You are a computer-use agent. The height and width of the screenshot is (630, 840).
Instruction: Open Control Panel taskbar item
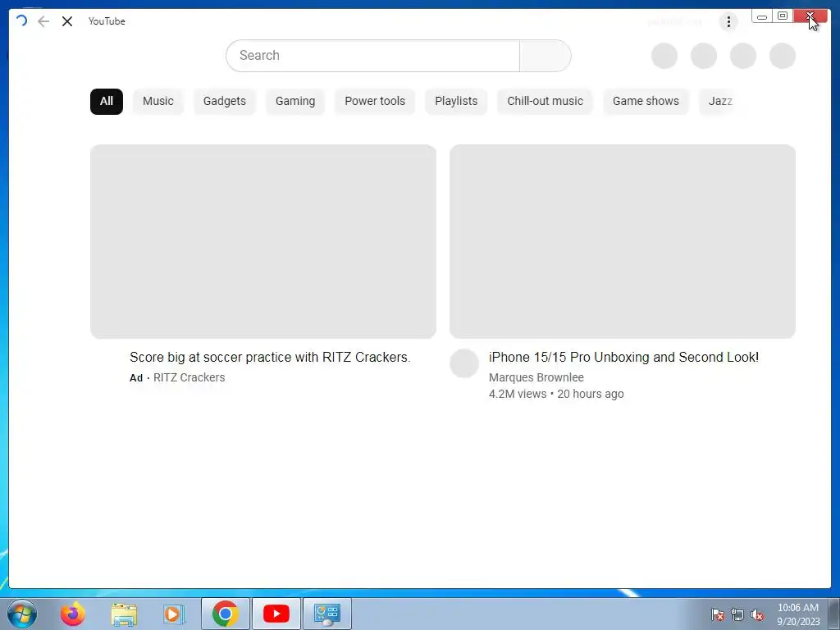[327, 614]
